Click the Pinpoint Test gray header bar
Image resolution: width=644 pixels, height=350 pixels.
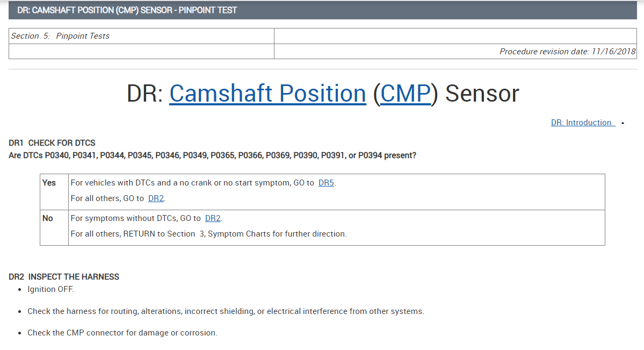[x=322, y=10]
